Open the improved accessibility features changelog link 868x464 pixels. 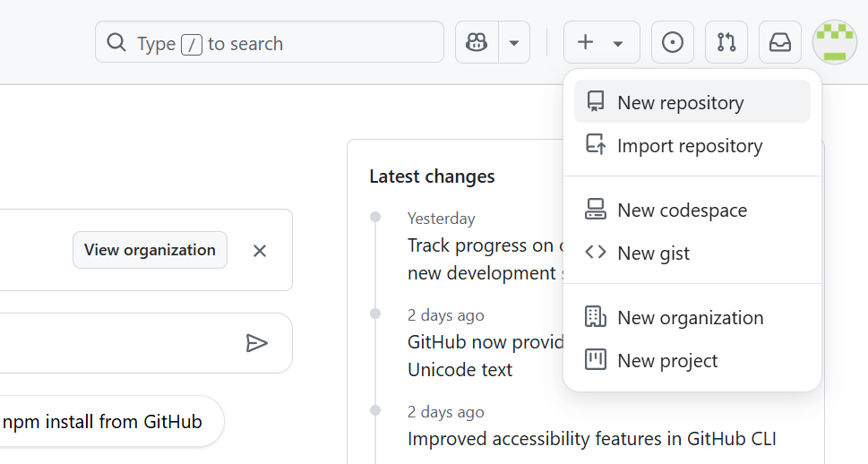[591, 439]
